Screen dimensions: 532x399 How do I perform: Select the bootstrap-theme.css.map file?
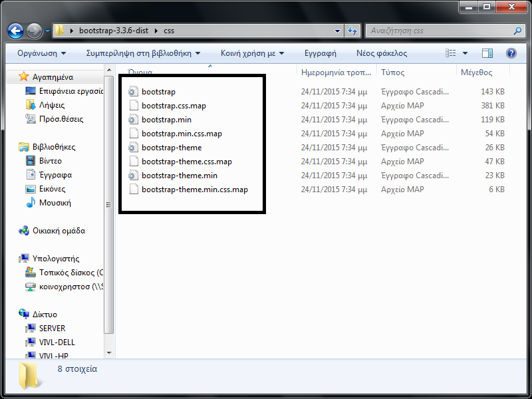point(187,162)
